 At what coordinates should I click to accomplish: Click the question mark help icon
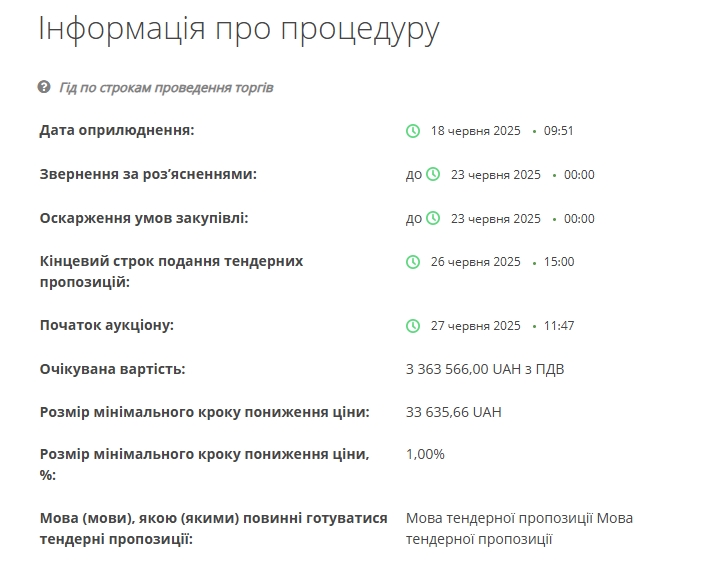(x=44, y=87)
